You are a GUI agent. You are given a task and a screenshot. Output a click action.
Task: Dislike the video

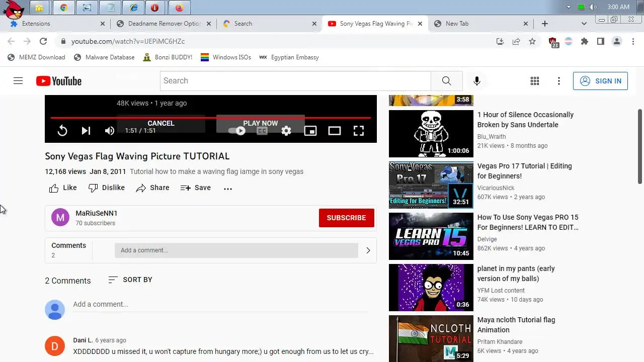click(x=107, y=188)
